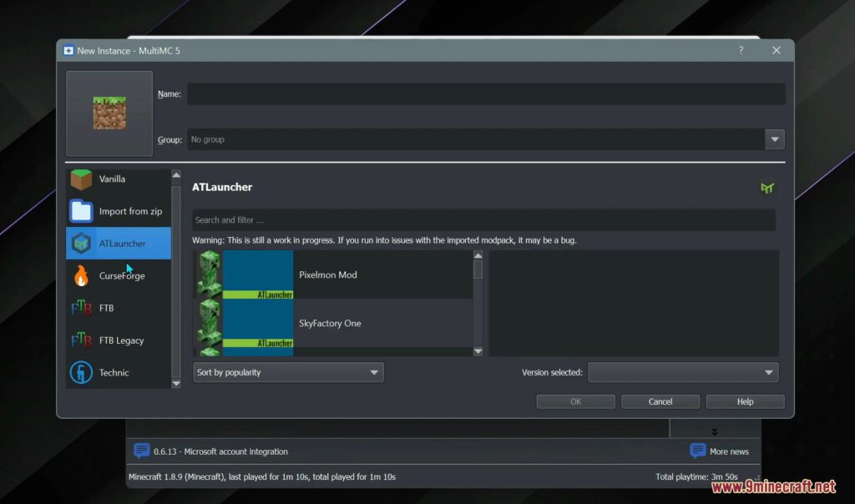Click modpack list scrollbar up arrow
This screenshot has height=504, width=855.
click(478, 255)
